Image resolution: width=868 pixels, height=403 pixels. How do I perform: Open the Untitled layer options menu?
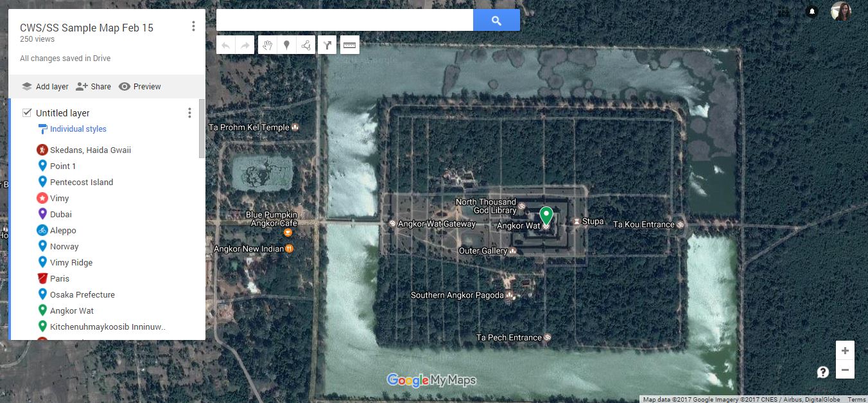pyautogui.click(x=189, y=113)
